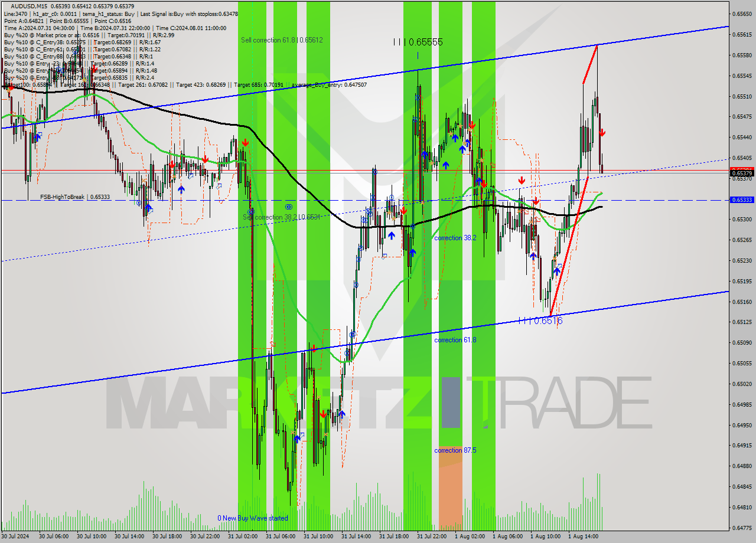Click the 'I I I 0.6516' low marker label
756x543 pixels.
pyautogui.click(x=540, y=320)
